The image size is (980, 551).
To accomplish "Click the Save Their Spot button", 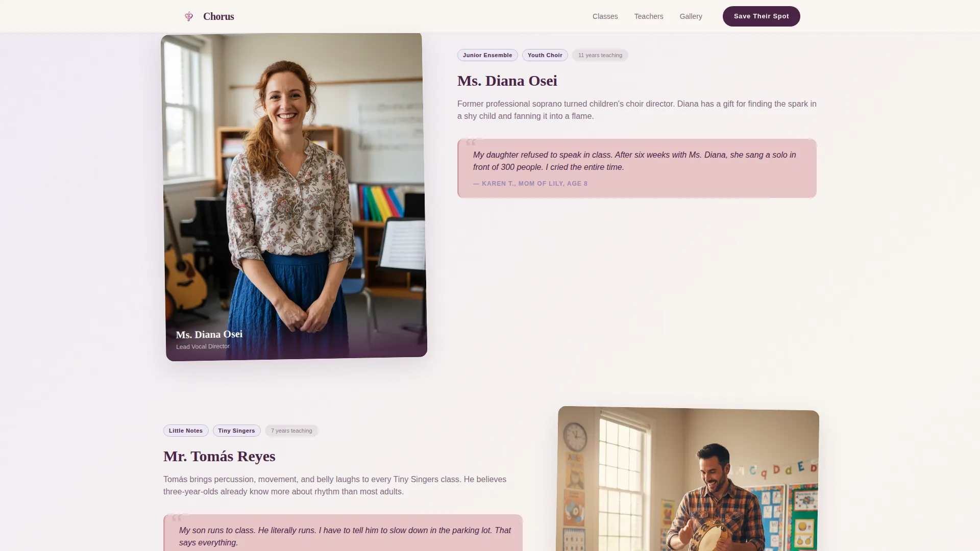I will (761, 16).
